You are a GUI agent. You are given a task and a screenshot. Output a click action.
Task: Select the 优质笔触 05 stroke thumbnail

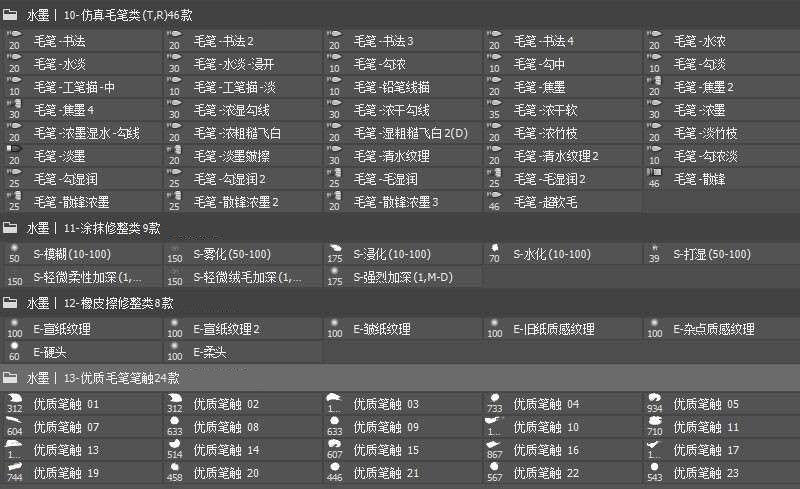point(655,404)
